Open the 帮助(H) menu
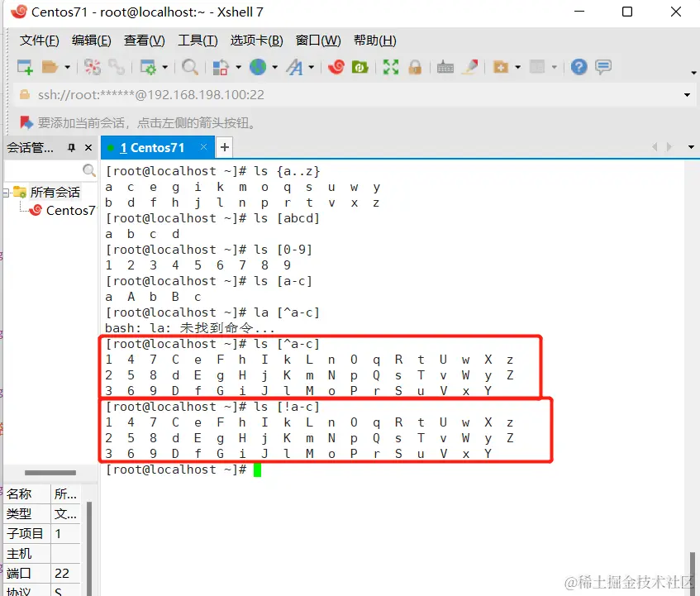This screenshot has width=700, height=596. 375,41
